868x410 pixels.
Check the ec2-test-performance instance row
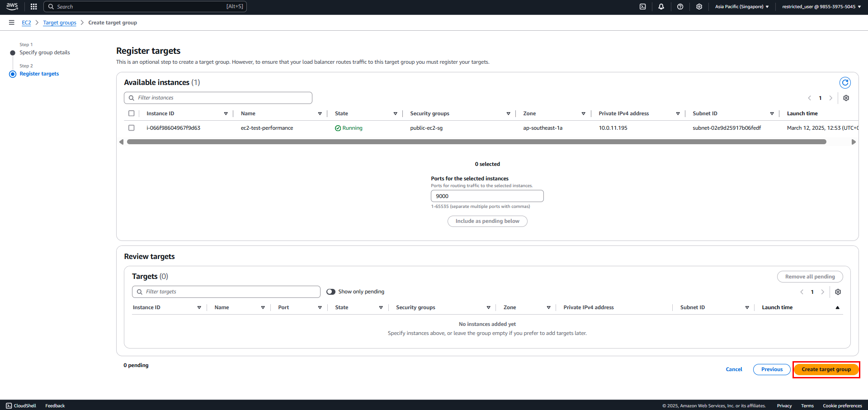(x=132, y=128)
